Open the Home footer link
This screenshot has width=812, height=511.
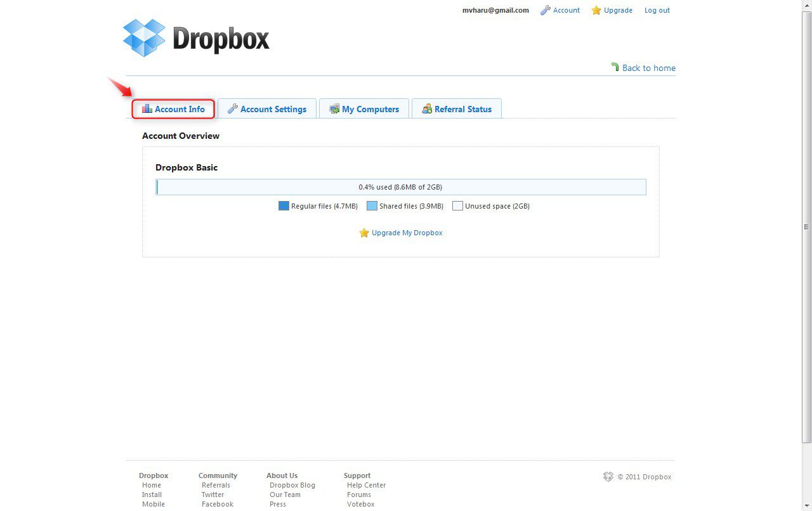(152, 485)
